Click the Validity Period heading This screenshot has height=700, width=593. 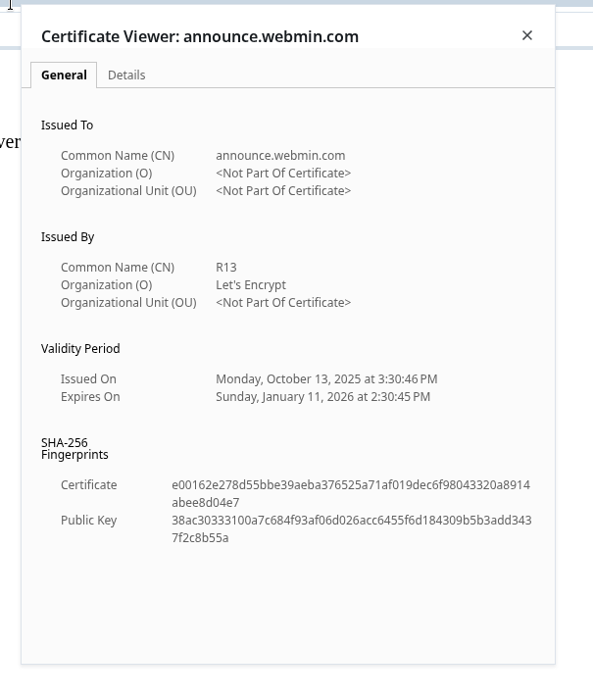coord(80,349)
